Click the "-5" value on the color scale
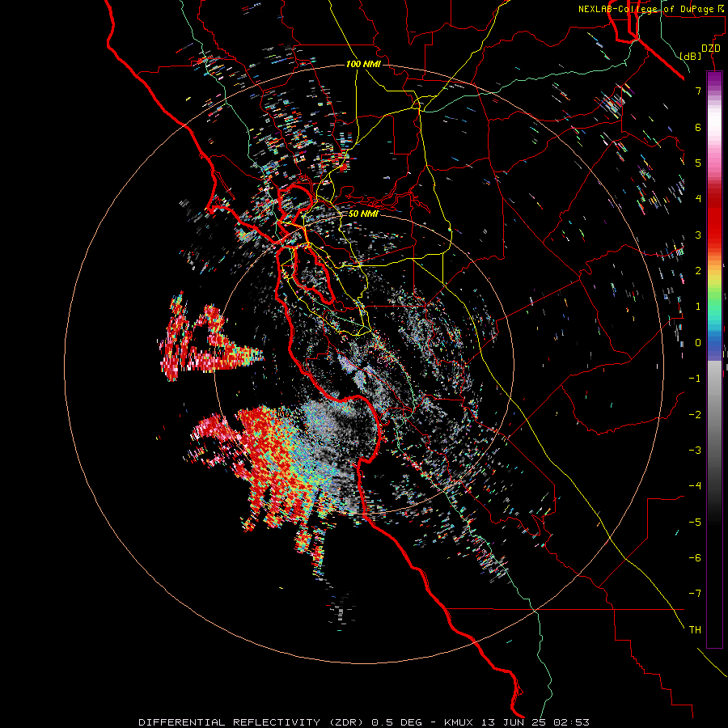 click(695, 523)
